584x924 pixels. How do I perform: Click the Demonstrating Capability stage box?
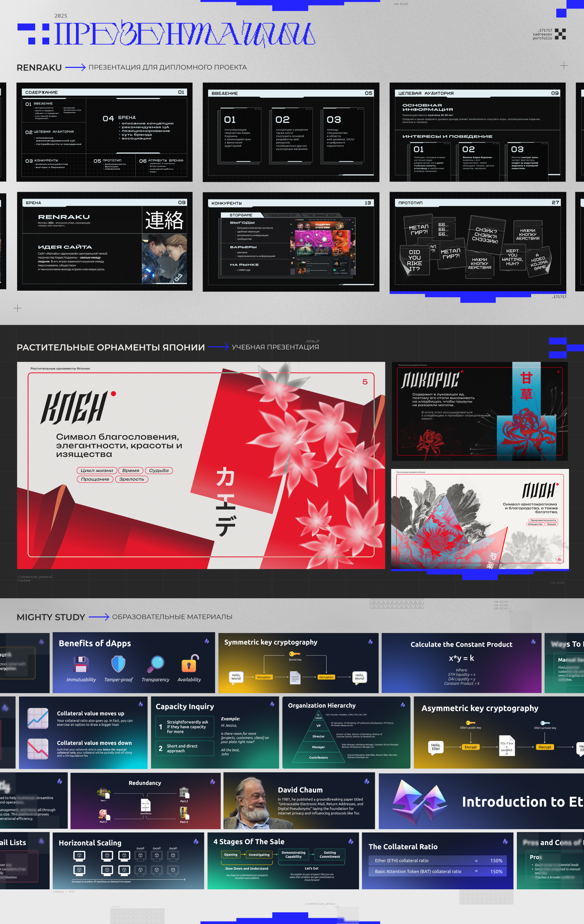(293, 855)
